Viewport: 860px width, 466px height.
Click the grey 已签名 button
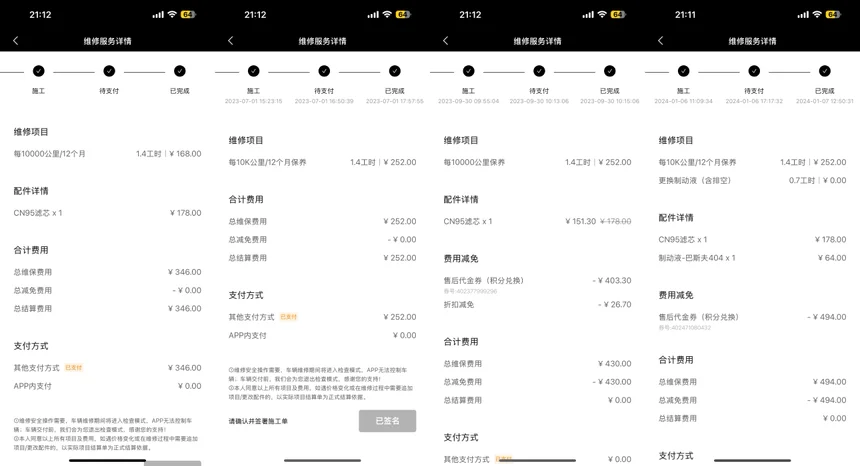pos(388,420)
